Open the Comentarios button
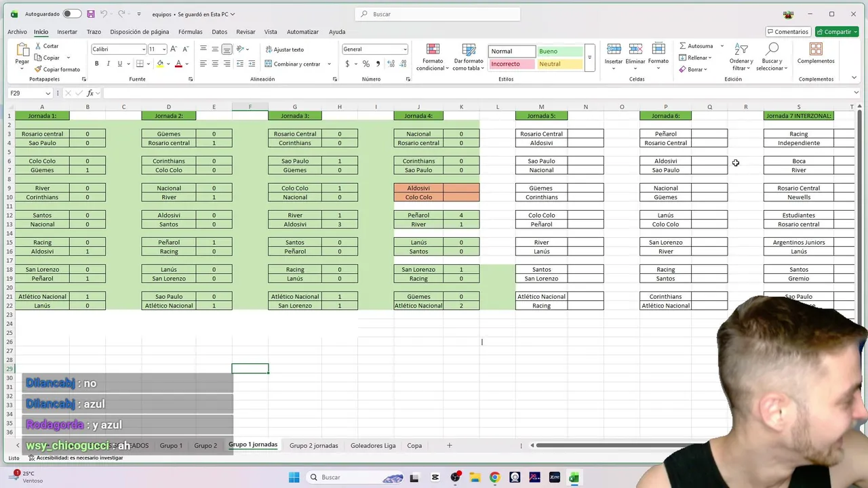 788,32
